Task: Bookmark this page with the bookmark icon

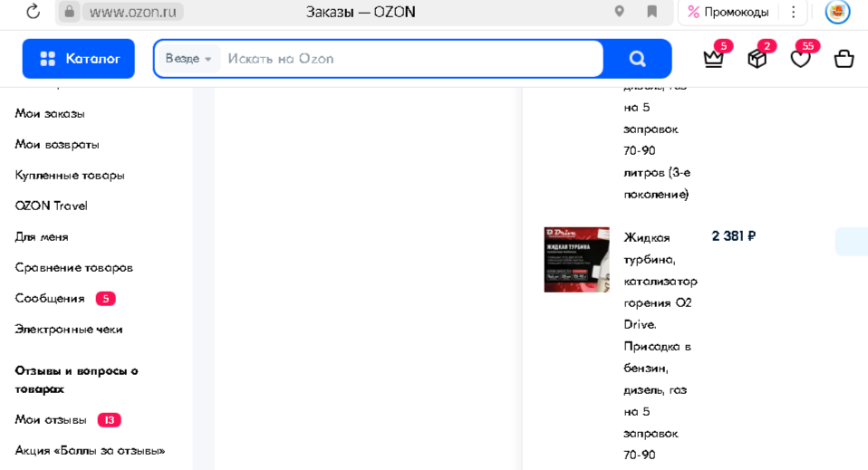Action: [652, 12]
